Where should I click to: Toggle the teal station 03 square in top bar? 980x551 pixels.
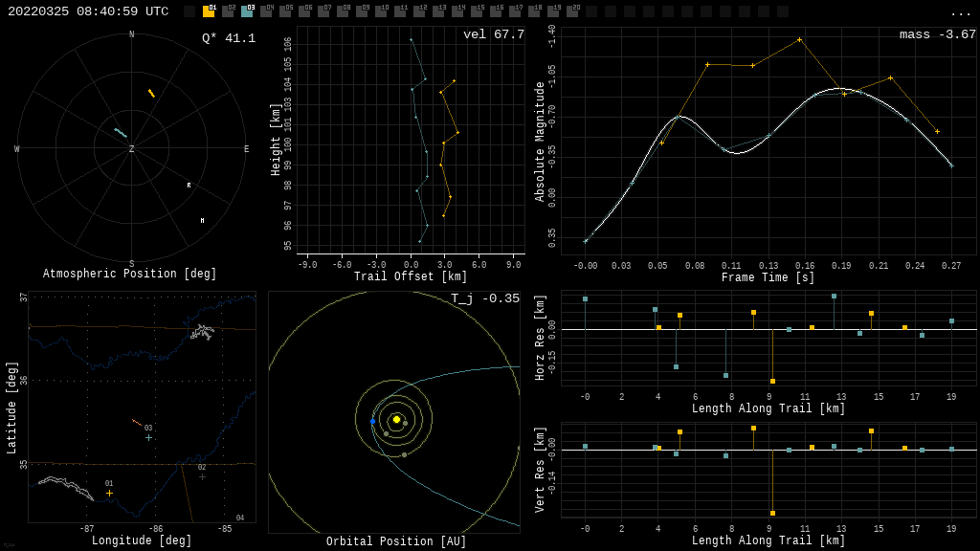coord(247,11)
